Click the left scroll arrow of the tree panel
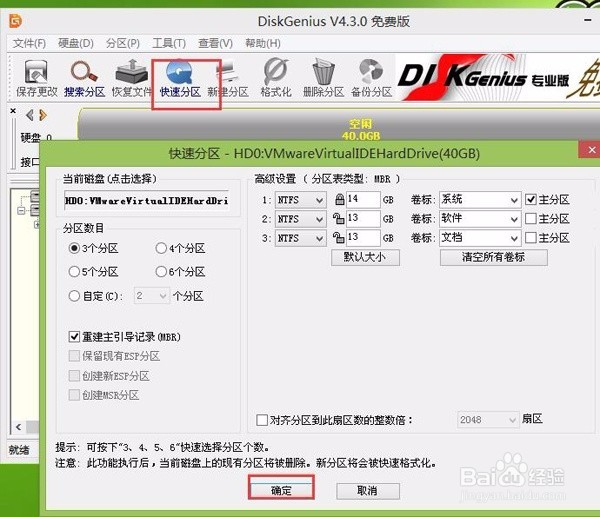 pos(18,427)
